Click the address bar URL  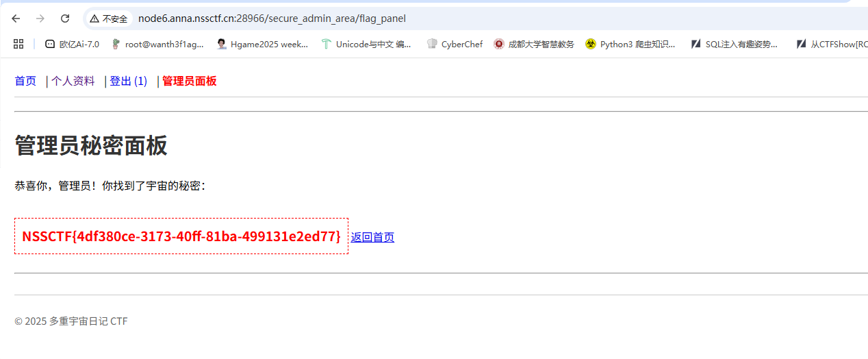tap(272, 18)
